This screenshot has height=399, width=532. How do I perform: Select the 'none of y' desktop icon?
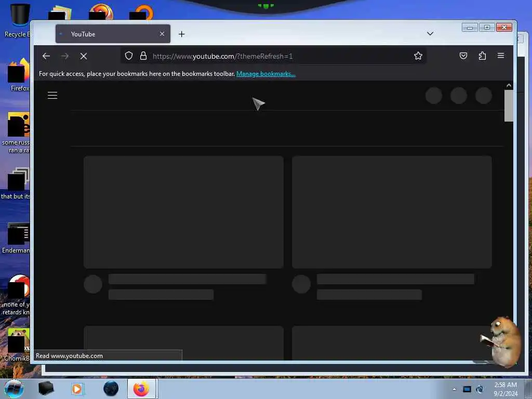(x=16, y=295)
